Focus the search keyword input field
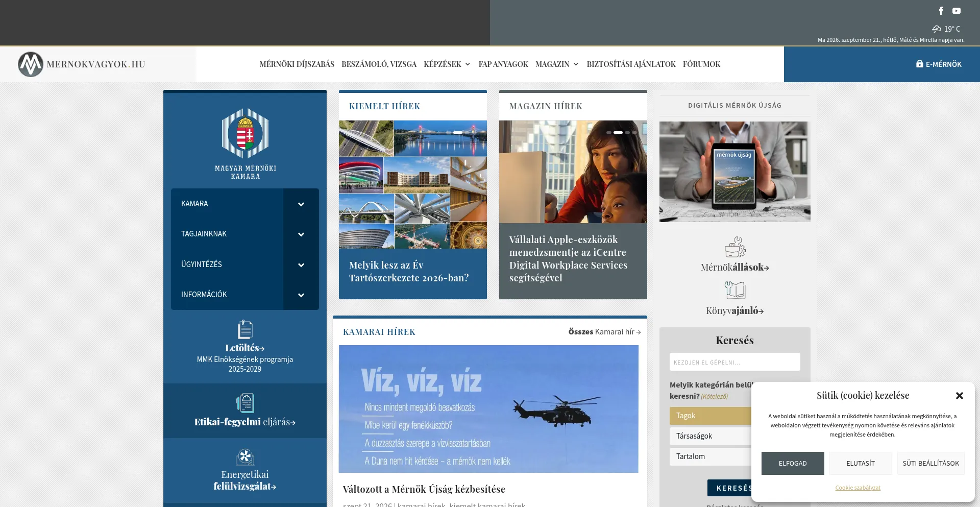Viewport: 980px width, 507px height. [735, 362]
